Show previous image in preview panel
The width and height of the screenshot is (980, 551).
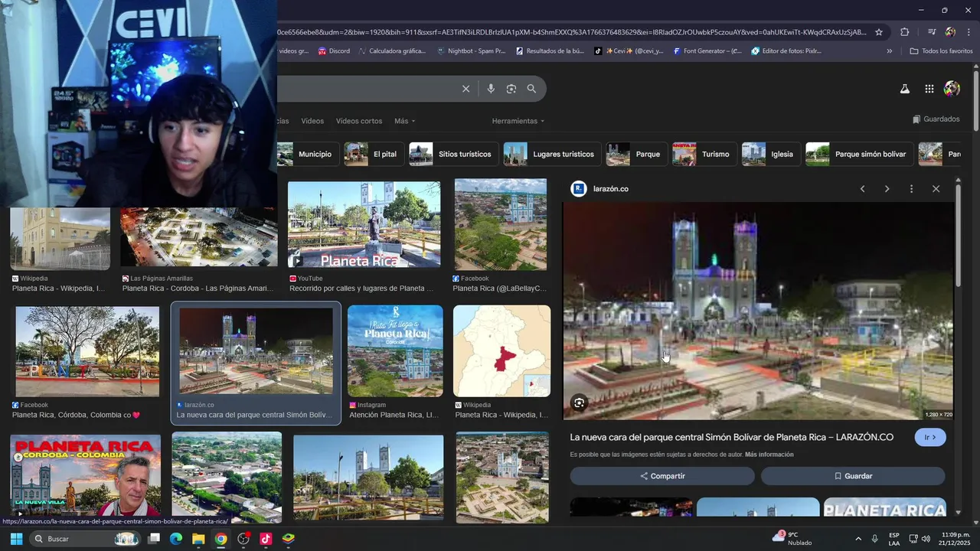tap(862, 189)
